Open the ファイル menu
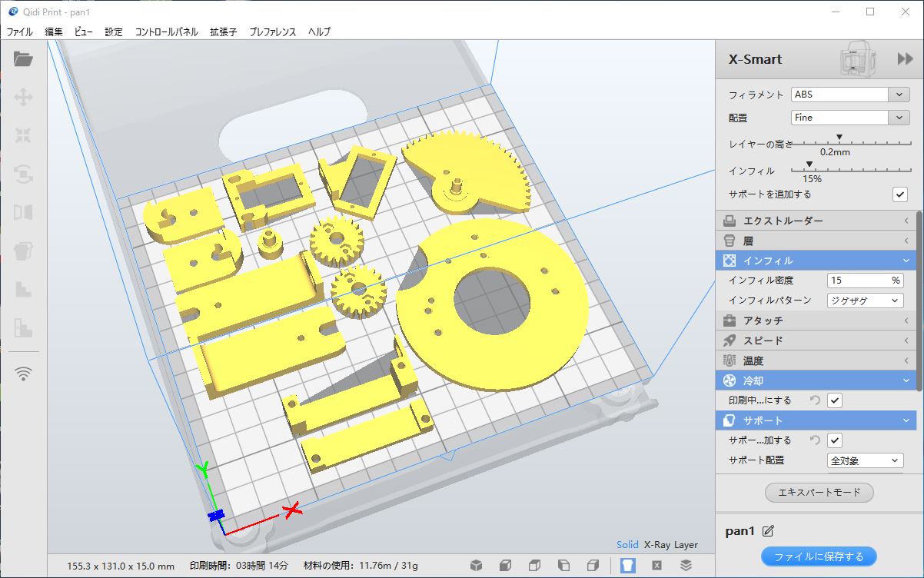 click(x=20, y=32)
